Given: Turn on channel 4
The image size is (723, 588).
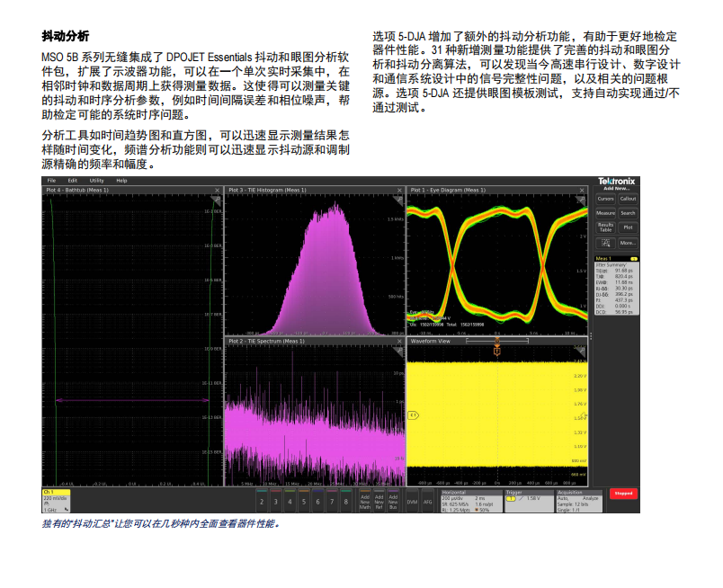Looking at the screenshot, I should point(290,501).
